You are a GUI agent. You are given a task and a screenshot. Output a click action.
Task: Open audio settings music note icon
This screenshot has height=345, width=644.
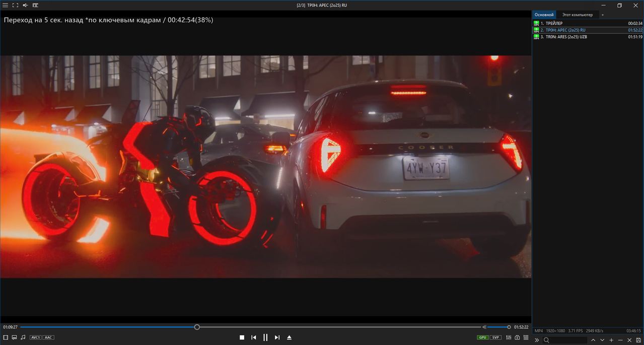click(x=23, y=337)
